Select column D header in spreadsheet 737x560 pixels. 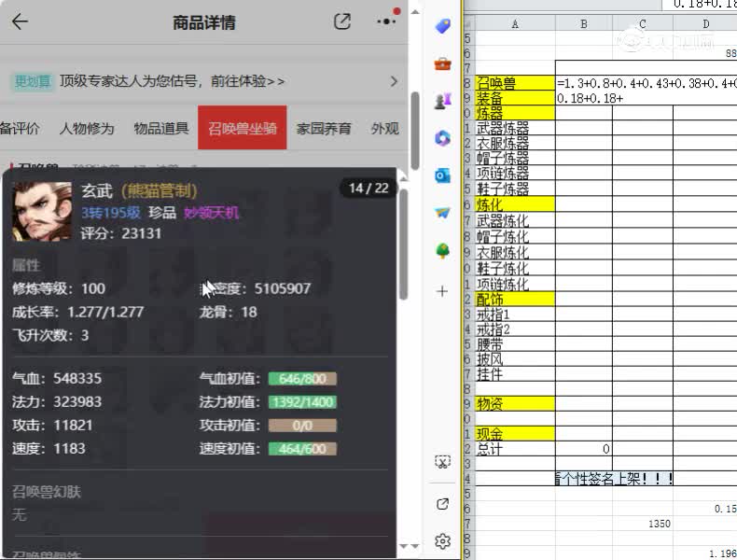coord(705,23)
